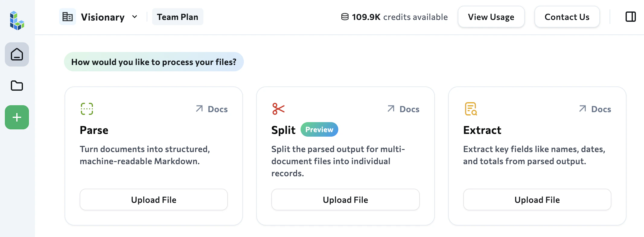The width and height of the screenshot is (644, 237).
Task: Upload File for Extract
Action: [x=537, y=200]
